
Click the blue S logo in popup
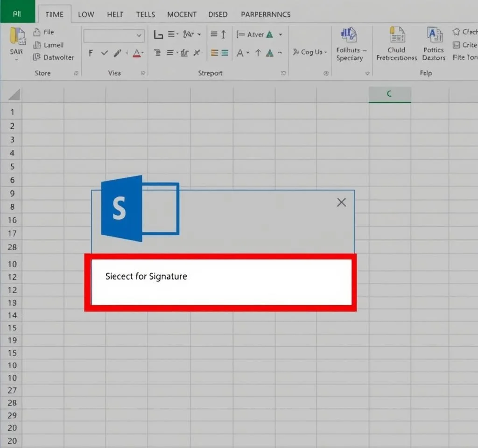point(140,209)
